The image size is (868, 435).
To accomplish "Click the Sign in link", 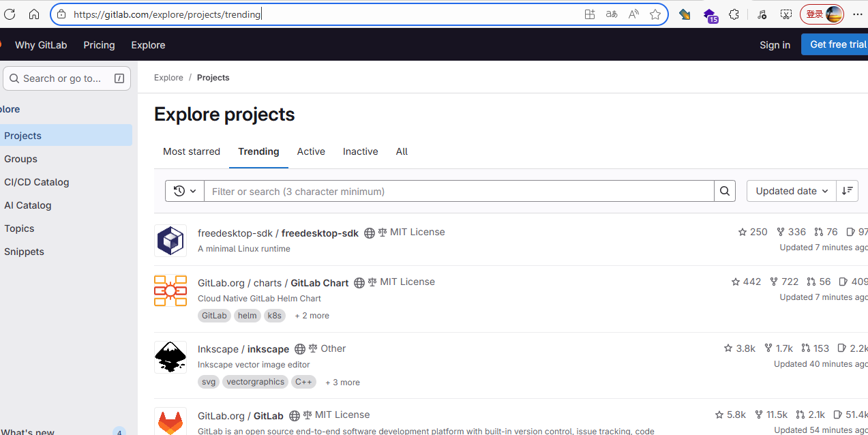I will pos(775,45).
